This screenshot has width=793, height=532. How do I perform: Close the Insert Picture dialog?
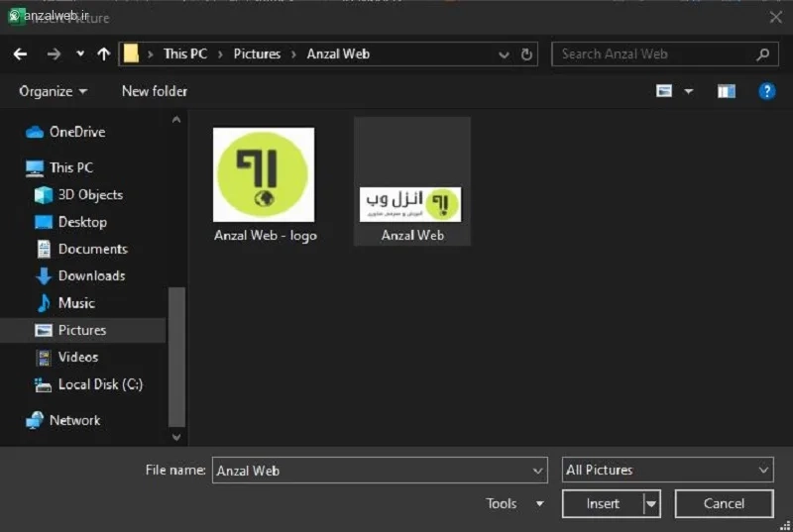pos(775,18)
